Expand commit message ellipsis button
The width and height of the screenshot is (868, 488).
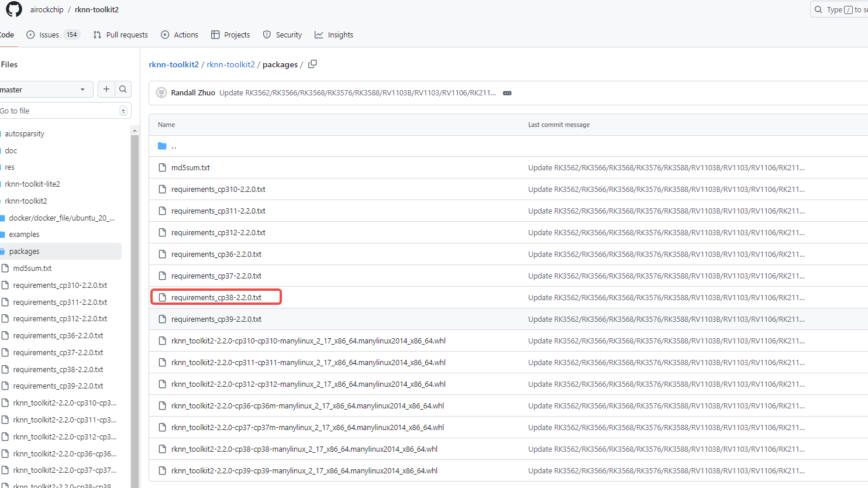[507, 93]
